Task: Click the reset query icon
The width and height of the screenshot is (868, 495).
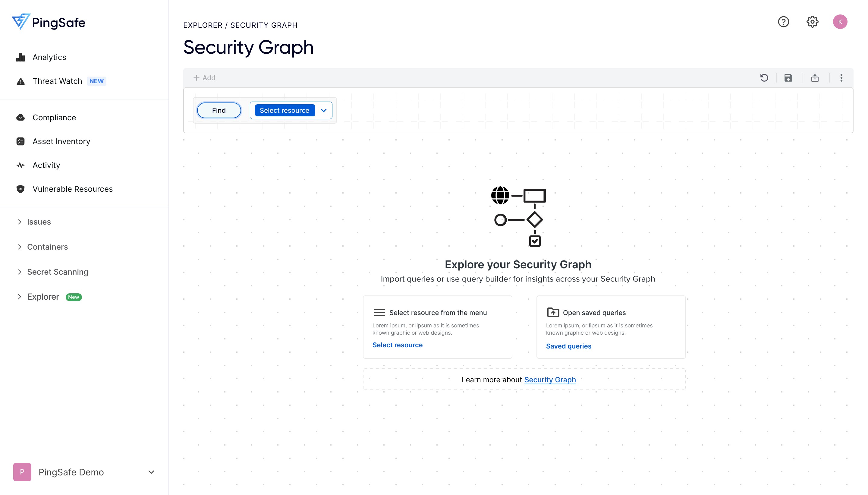Action: coord(764,78)
